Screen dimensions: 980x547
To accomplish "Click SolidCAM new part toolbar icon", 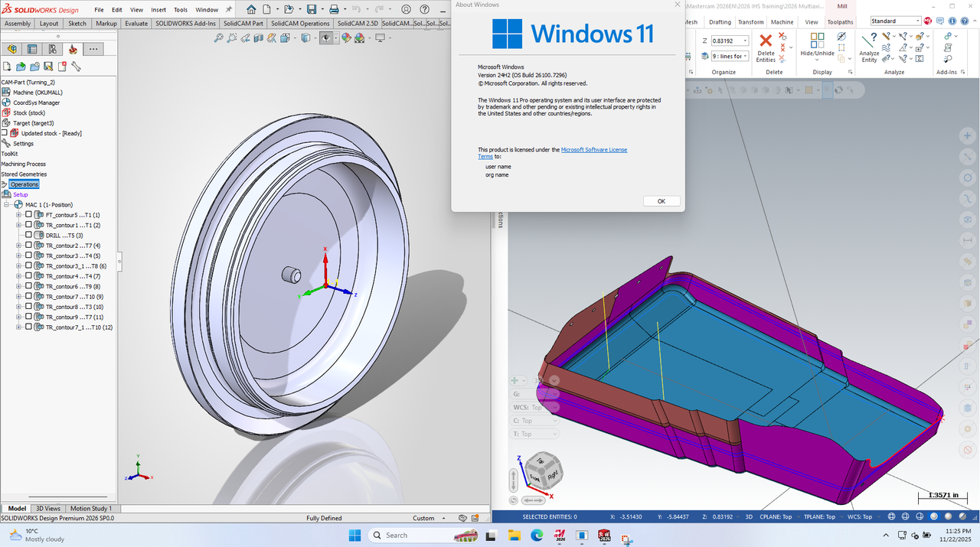I will tap(7, 67).
